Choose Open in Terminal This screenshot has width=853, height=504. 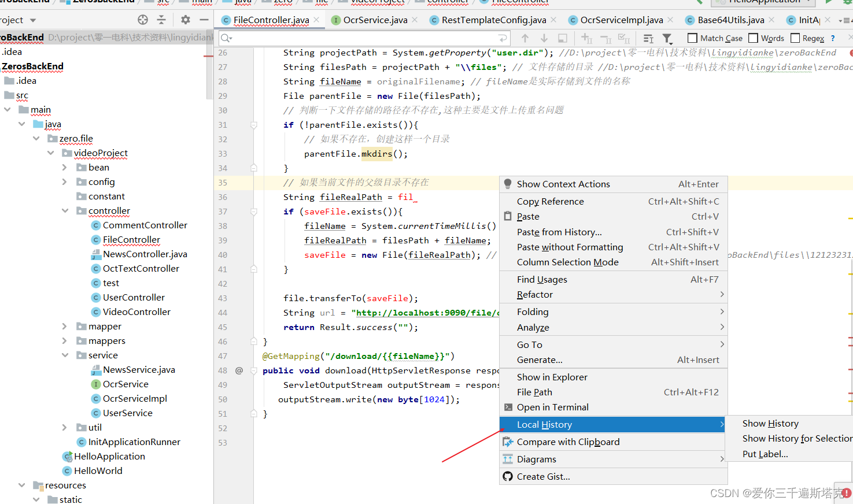pyautogui.click(x=614, y=407)
